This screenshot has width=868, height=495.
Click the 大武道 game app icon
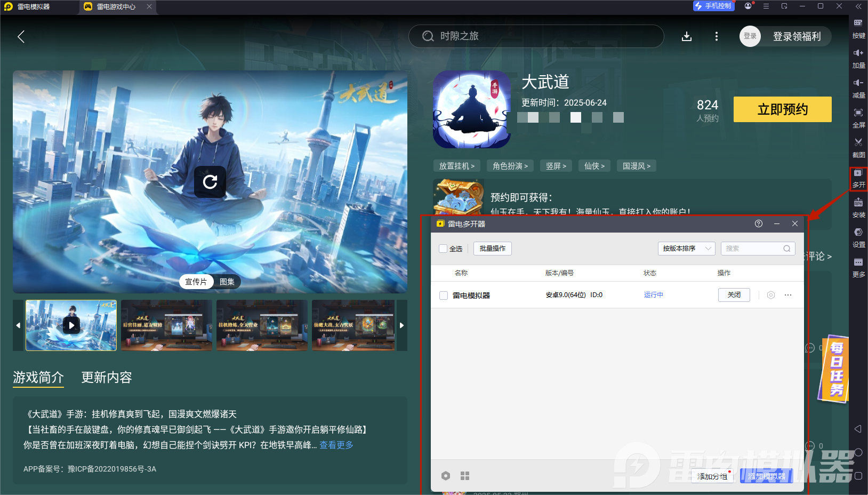[x=472, y=109]
